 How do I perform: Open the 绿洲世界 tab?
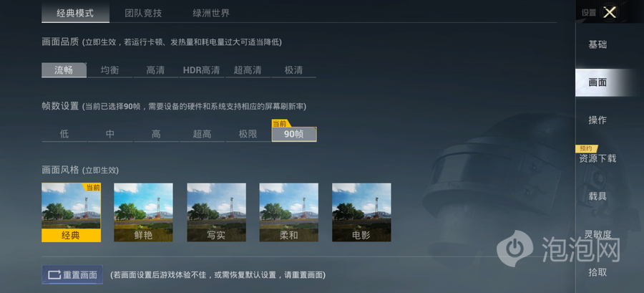pyautogui.click(x=211, y=13)
